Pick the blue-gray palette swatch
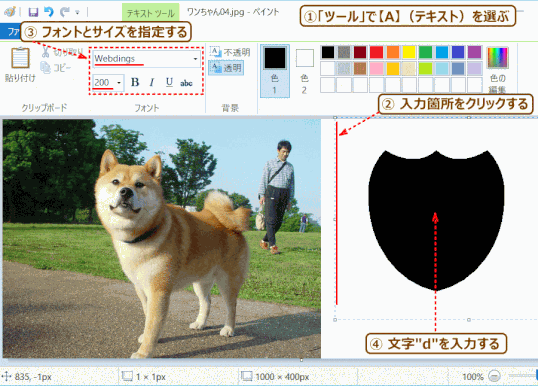This screenshot has width=538, height=386. [x=458, y=69]
